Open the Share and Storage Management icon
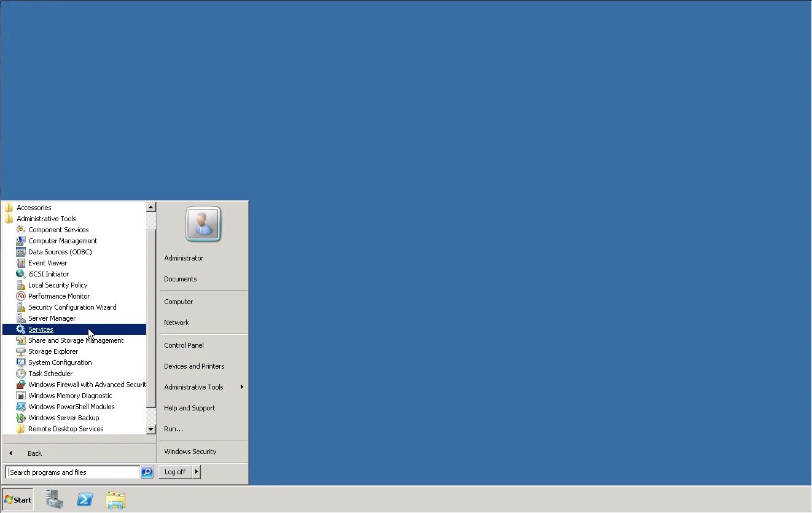This screenshot has height=513, width=812. click(x=21, y=340)
